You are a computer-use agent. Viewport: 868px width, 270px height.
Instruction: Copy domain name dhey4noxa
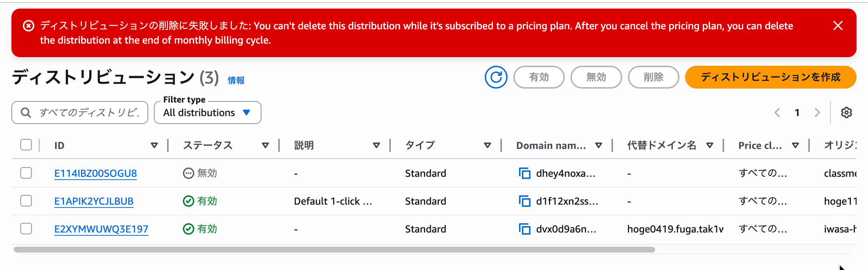[x=524, y=173]
